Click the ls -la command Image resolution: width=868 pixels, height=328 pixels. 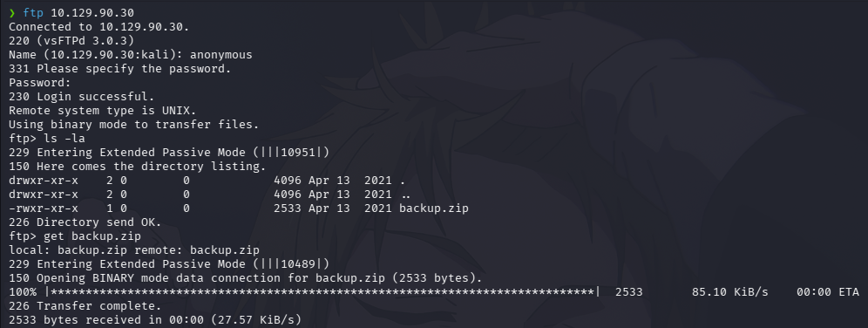click(x=64, y=139)
